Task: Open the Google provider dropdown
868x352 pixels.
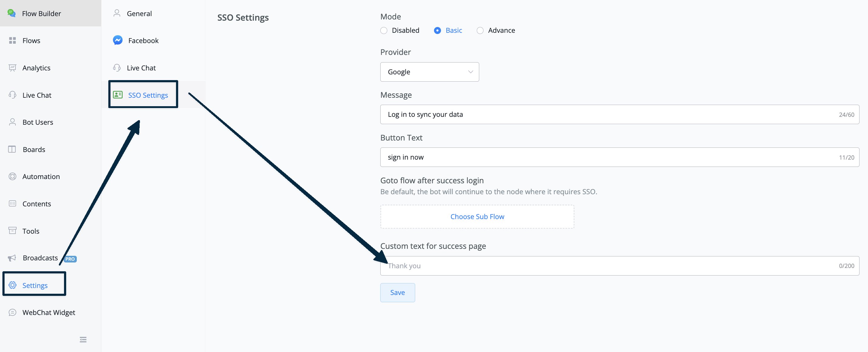Action: (x=430, y=72)
